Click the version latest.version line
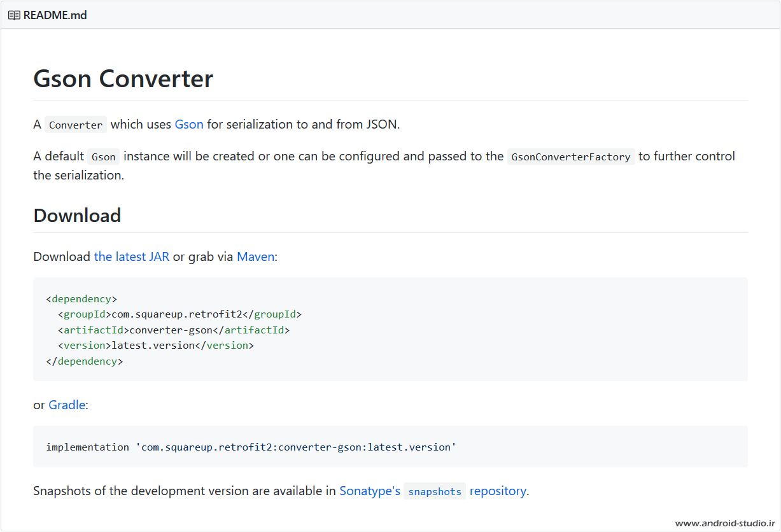Image resolution: width=781 pixels, height=532 pixels. pos(156,346)
